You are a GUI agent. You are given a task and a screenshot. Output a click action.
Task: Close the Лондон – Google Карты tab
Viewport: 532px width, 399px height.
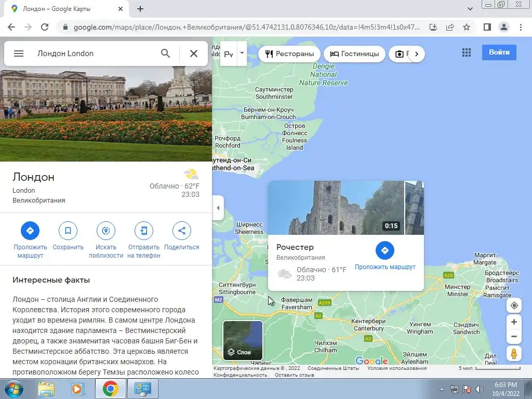(121, 9)
